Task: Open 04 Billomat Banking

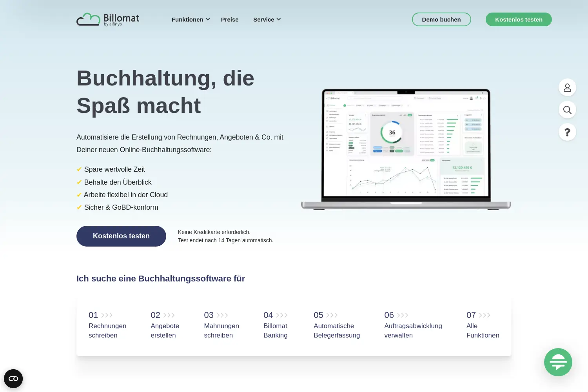Action: (276, 325)
